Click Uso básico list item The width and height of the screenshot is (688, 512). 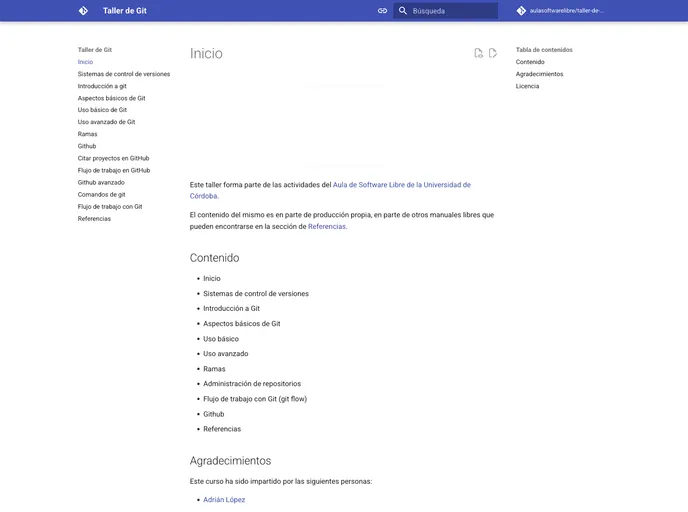(221, 339)
